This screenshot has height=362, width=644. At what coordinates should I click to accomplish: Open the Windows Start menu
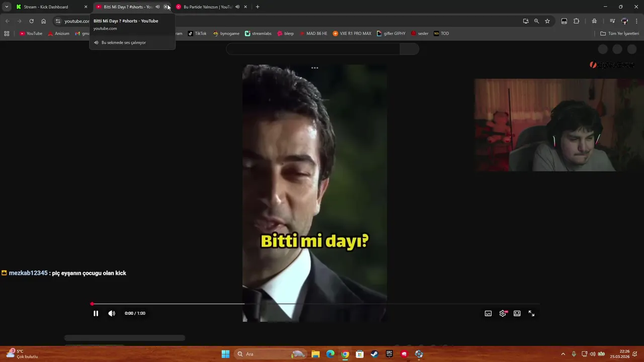[x=225, y=354]
